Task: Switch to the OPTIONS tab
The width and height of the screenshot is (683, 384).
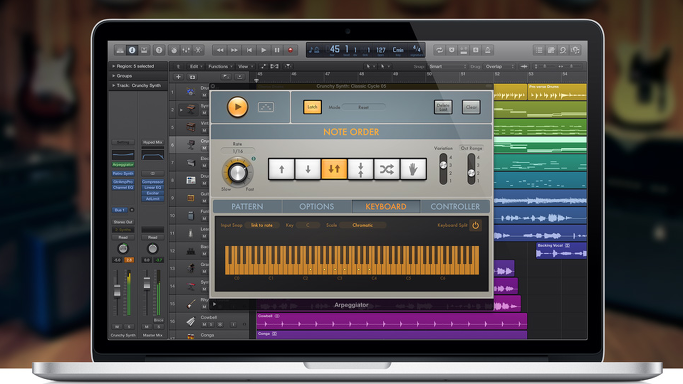Action: [317, 206]
